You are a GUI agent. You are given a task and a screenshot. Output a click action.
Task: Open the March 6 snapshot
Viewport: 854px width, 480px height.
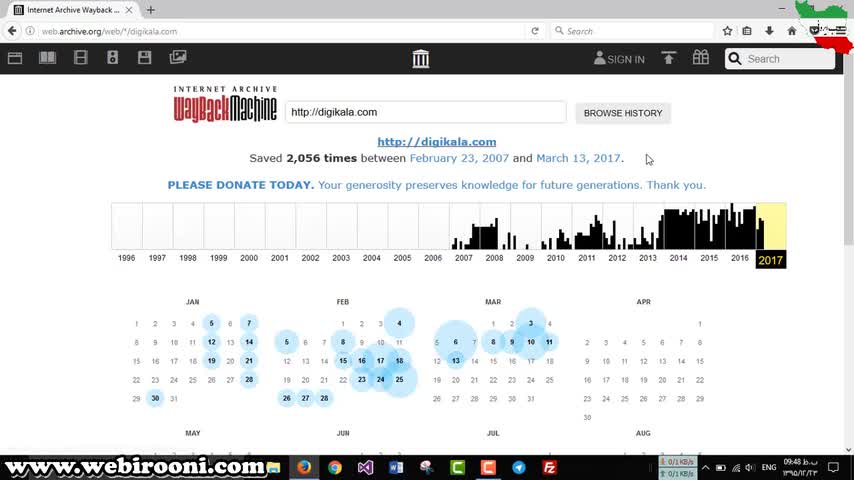pyautogui.click(x=455, y=342)
